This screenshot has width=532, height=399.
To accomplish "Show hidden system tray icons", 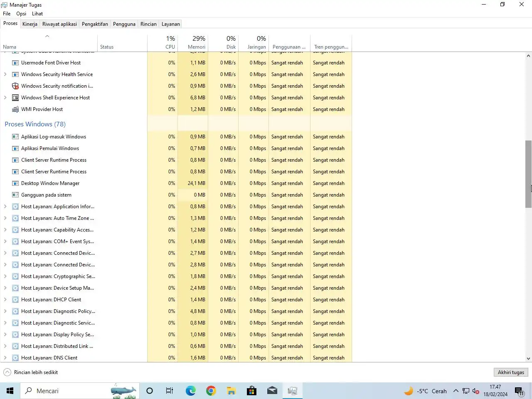I will 456,391.
